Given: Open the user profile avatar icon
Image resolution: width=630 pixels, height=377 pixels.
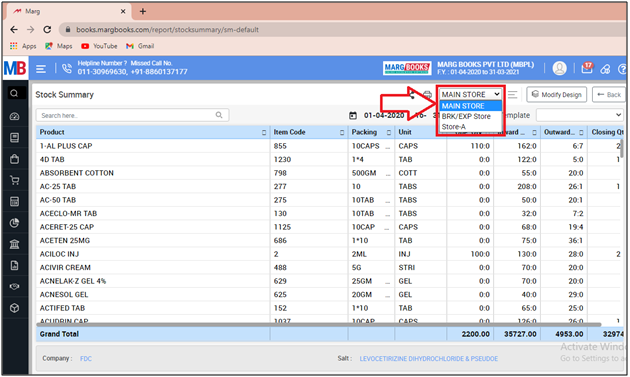Looking at the screenshot, I should [559, 68].
